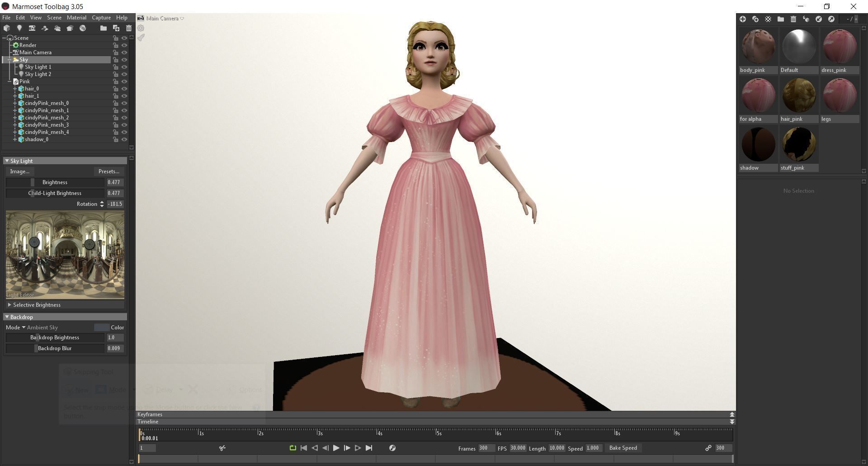Delete material with the materials trash icon
The height and width of the screenshot is (466, 868).
click(793, 19)
